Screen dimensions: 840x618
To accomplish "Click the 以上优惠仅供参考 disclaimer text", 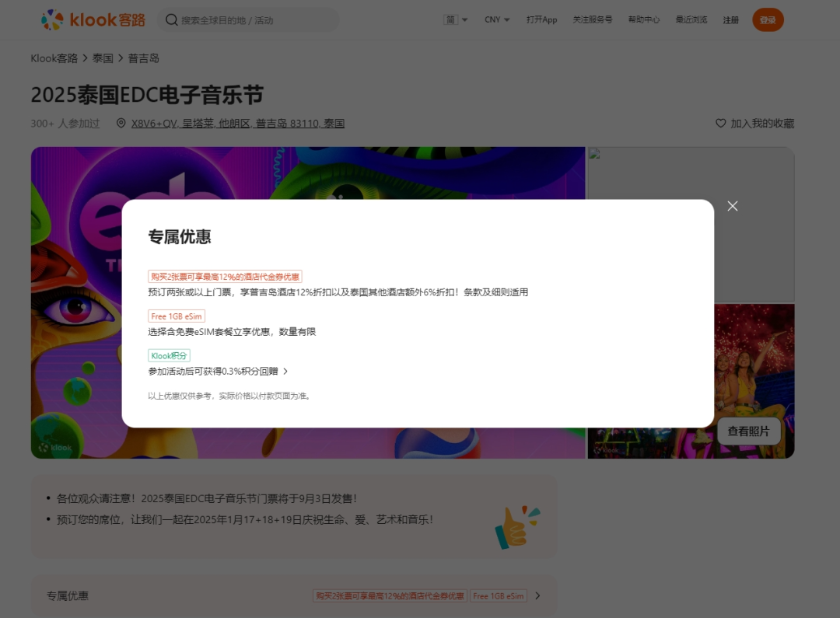I will [x=230, y=396].
